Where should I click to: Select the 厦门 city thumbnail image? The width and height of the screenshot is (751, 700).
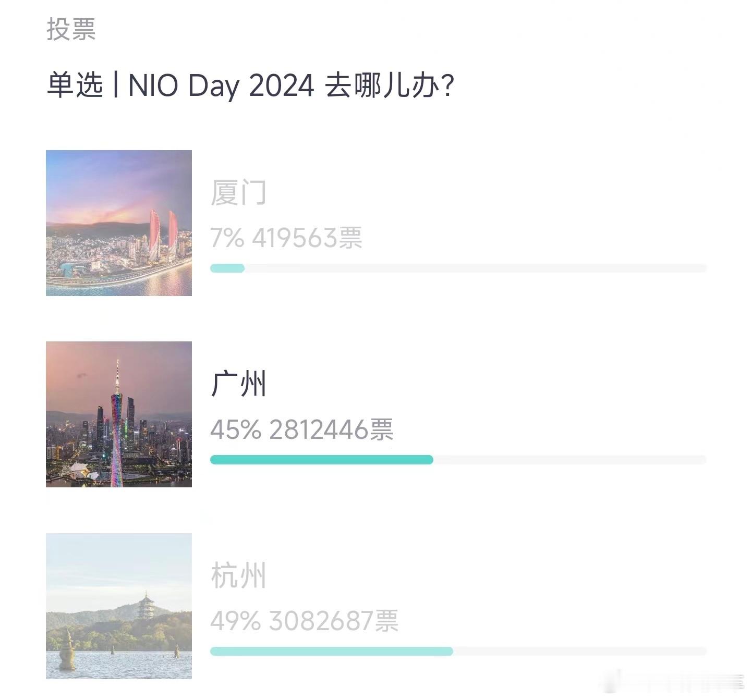tap(119, 223)
